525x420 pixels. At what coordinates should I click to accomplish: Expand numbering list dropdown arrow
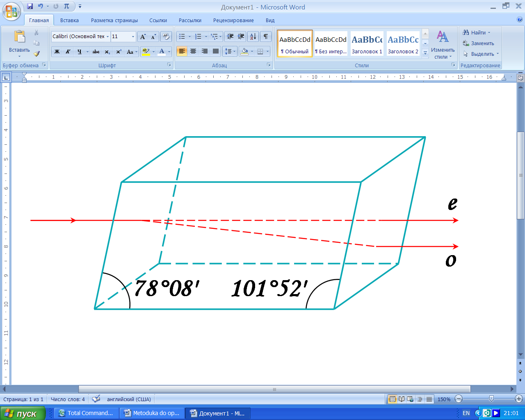tap(206, 37)
